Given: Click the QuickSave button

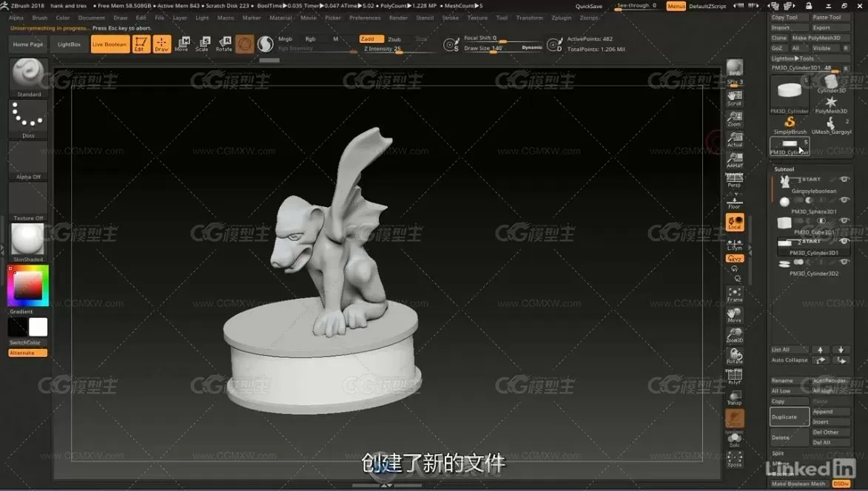Looking at the screenshot, I should 588,6.
